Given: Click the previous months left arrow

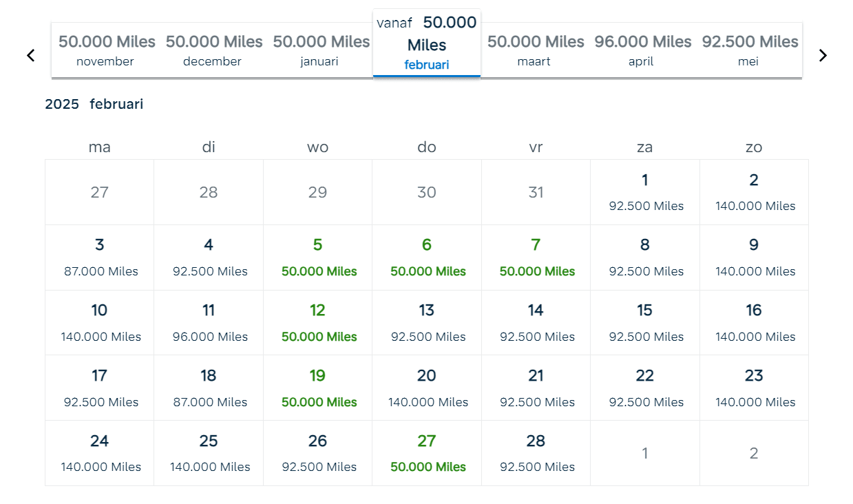Looking at the screenshot, I should tap(30, 55).
